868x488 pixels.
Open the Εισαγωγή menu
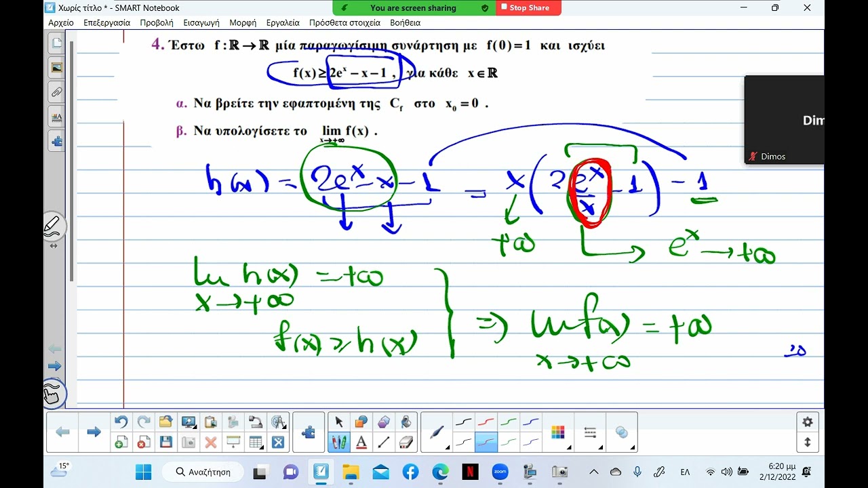201,22
